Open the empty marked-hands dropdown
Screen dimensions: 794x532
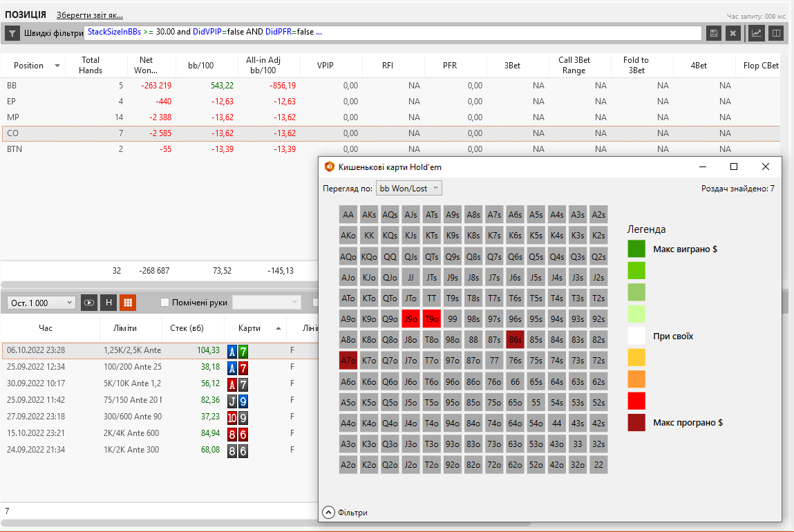click(266, 302)
